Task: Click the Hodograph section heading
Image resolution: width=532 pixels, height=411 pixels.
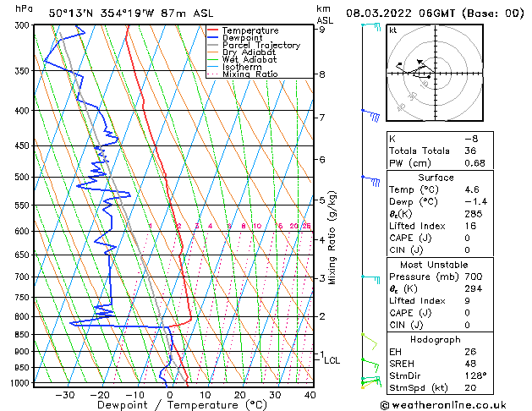Action: pyautogui.click(x=436, y=339)
